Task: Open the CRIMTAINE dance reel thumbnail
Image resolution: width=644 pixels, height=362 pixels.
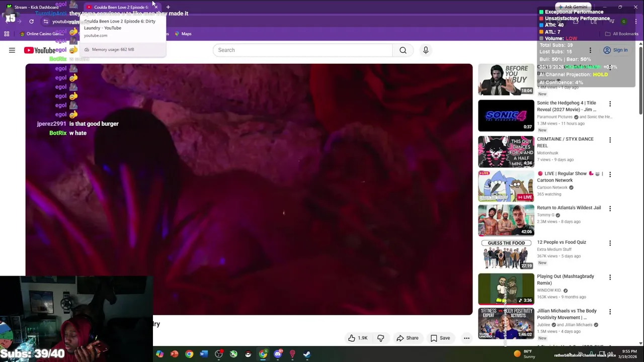Action: coord(506,151)
